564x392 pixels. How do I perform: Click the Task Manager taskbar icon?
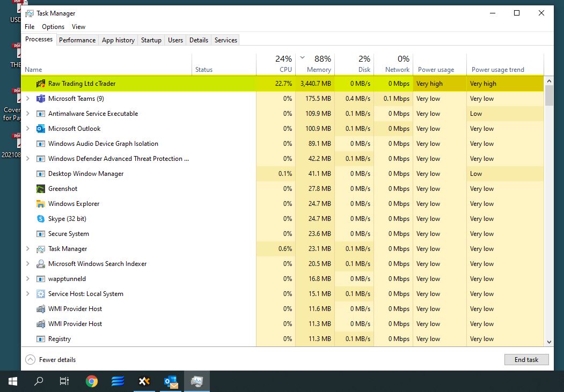(x=197, y=381)
